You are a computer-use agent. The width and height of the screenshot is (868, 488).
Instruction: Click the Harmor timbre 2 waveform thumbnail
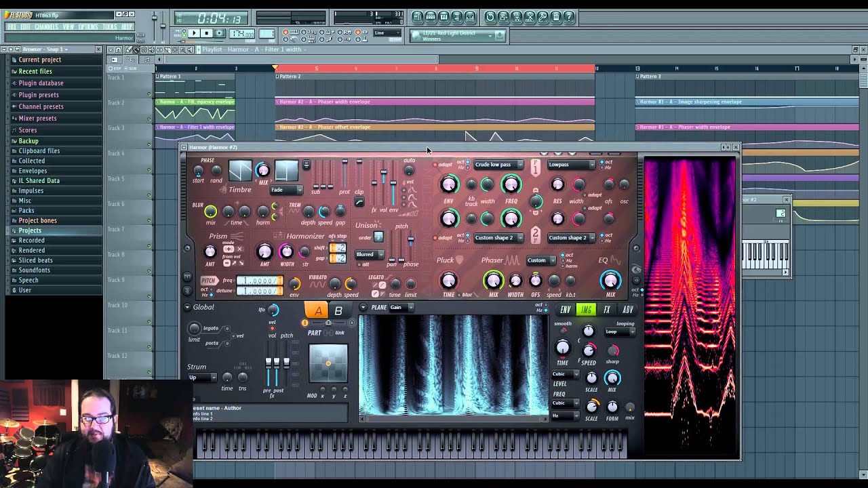(286, 170)
